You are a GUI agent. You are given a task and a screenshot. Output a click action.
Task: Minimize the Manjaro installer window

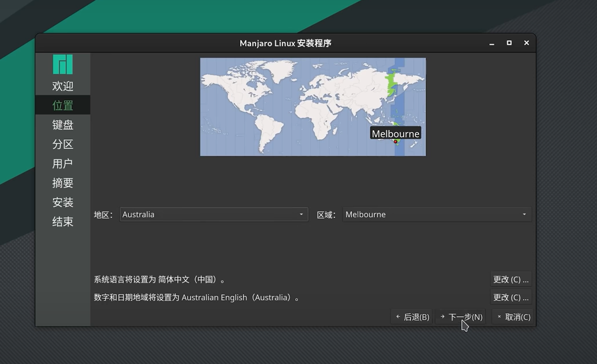[492, 43]
